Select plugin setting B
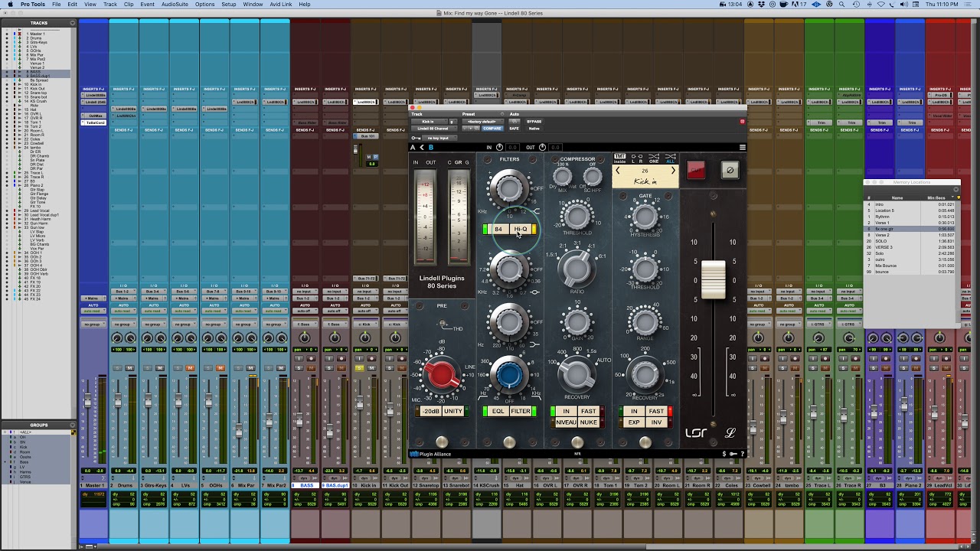980x551 pixels. point(431,148)
